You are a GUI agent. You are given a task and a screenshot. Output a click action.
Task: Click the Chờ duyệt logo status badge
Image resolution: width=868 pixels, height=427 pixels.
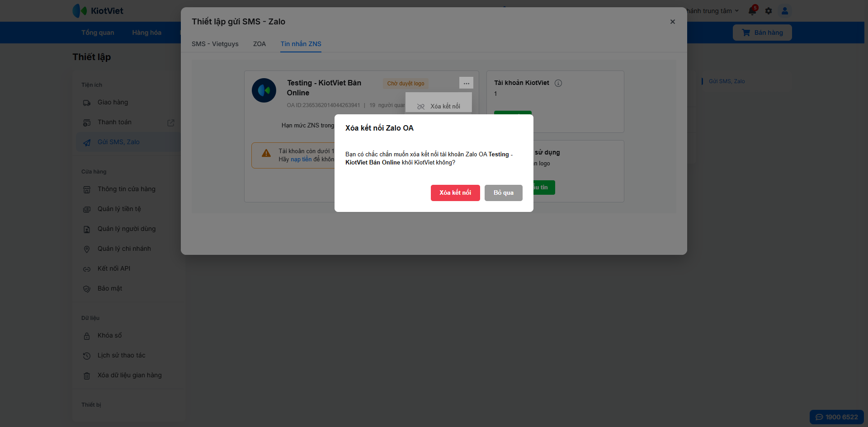406,84
